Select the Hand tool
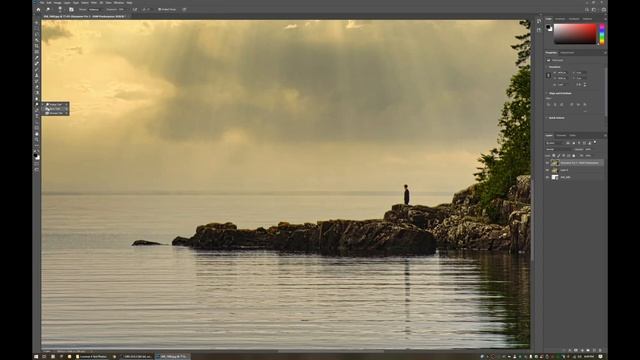 pyautogui.click(x=37, y=133)
